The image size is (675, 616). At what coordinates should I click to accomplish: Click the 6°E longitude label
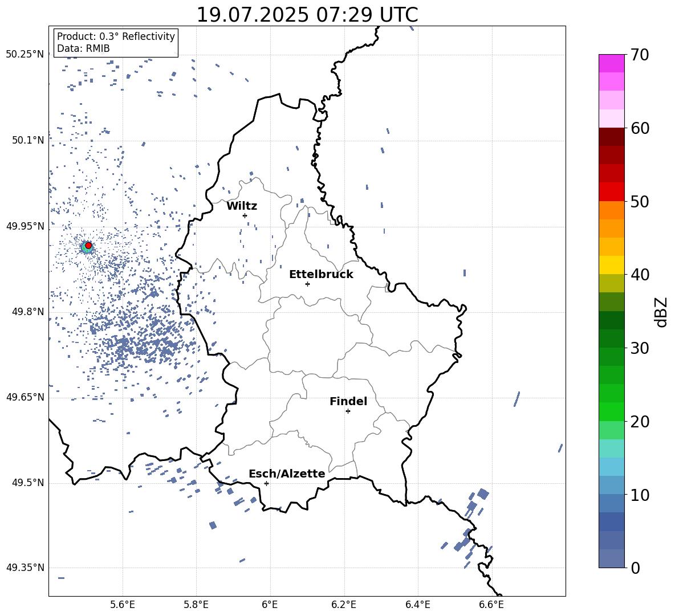[x=270, y=605]
